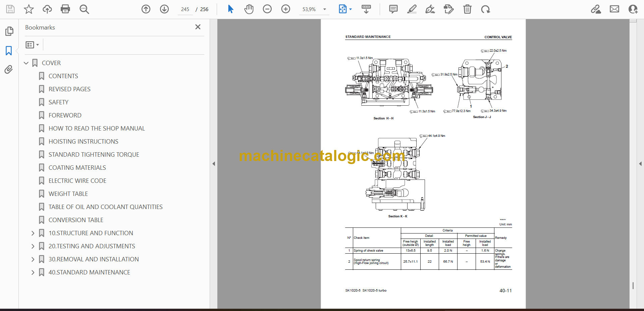The width and height of the screenshot is (644, 311).
Task: Toggle the bookmarks panel icon
Action: point(9,51)
